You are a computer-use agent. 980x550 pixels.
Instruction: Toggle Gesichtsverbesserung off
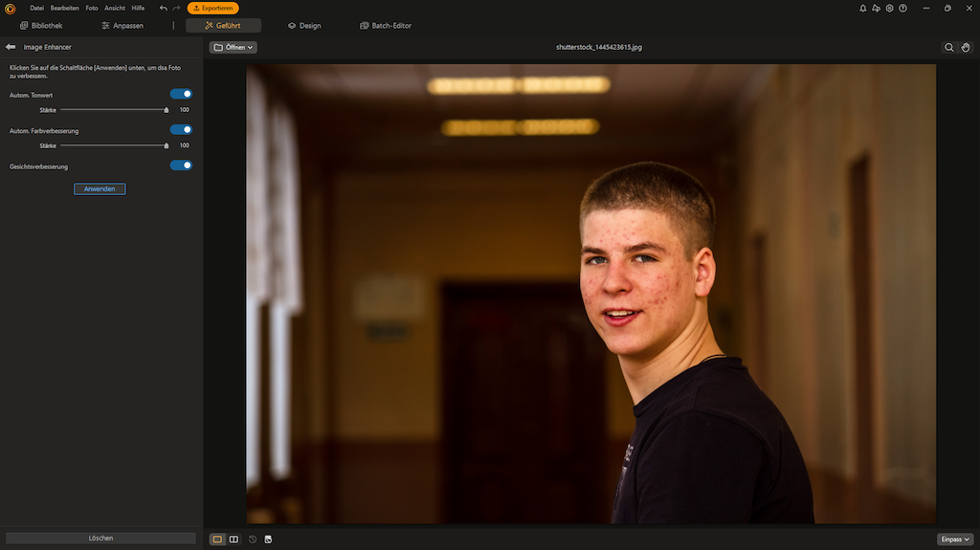pos(181,165)
